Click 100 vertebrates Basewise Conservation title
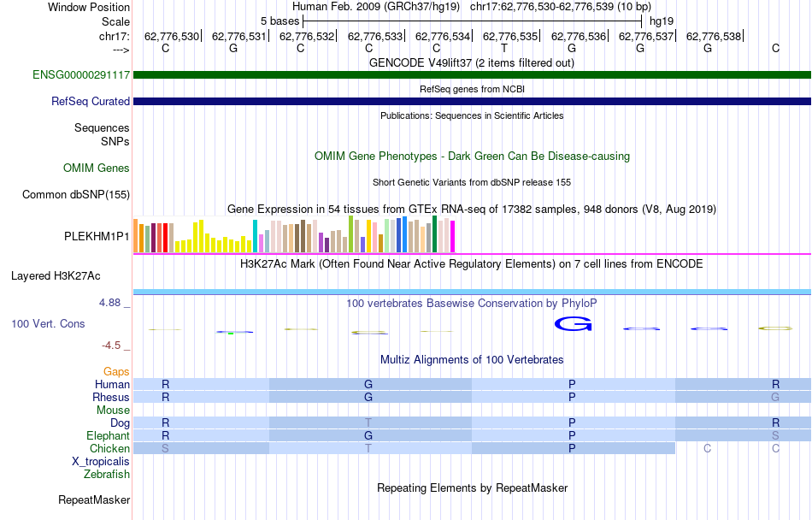Image resolution: width=812 pixels, height=520 pixels. pos(472,304)
